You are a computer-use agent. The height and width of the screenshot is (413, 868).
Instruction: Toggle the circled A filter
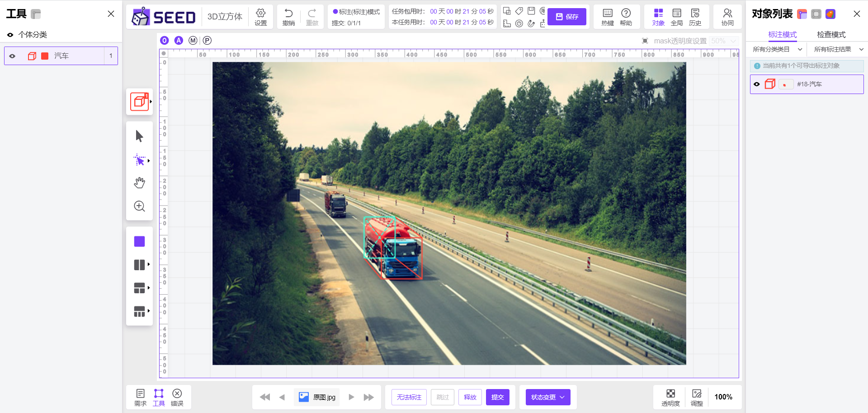[179, 40]
